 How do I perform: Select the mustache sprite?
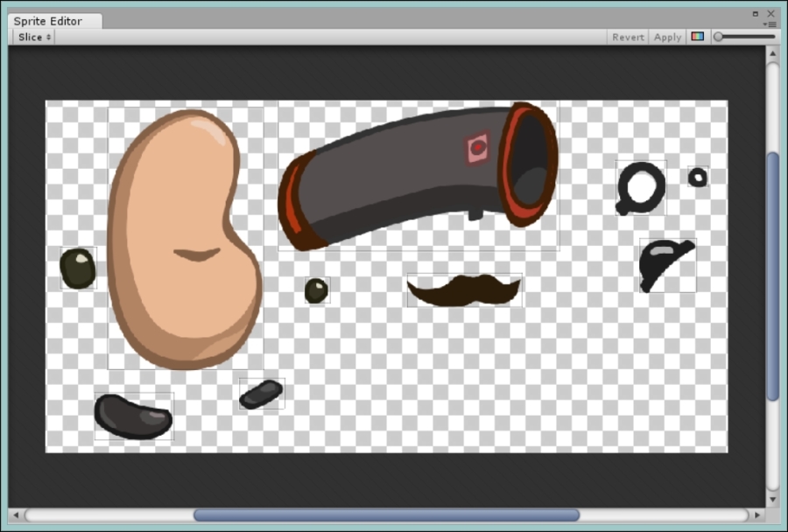464,290
